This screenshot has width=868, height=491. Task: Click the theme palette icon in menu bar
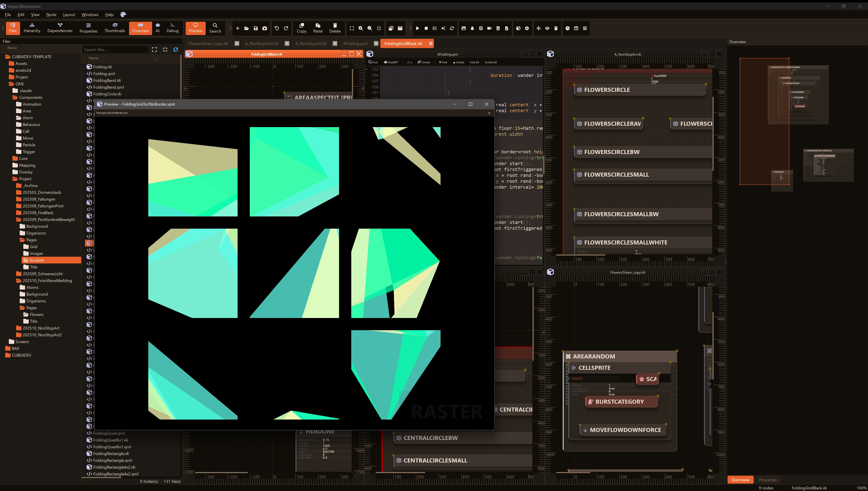tap(123, 14)
